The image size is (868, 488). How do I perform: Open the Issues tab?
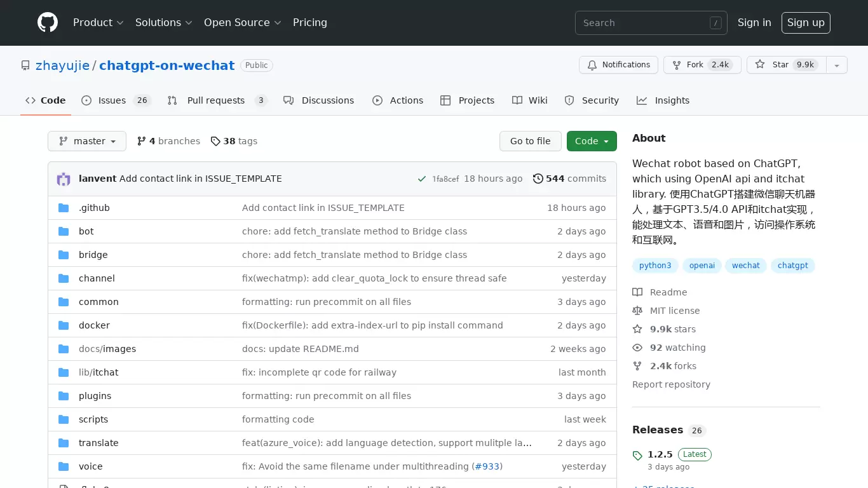pyautogui.click(x=116, y=100)
